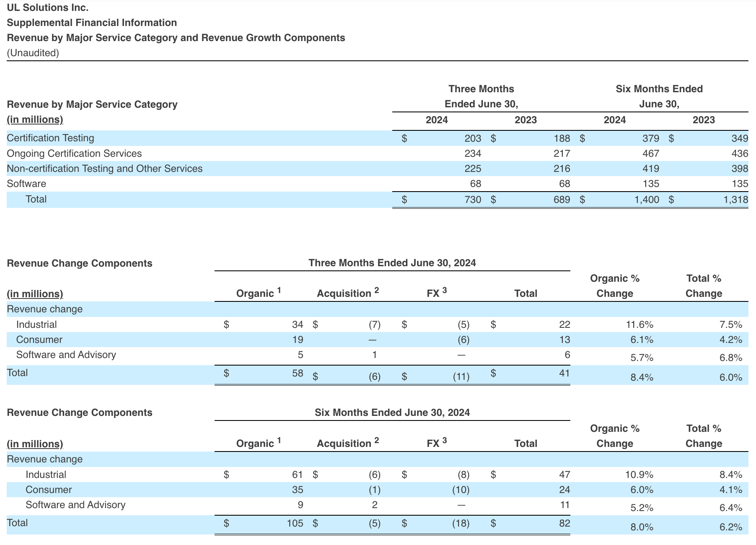Select six-month organic value 35 for Consumer
The height and width of the screenshot is (545, 756).
pyautogui.click(x=298, y=490)
